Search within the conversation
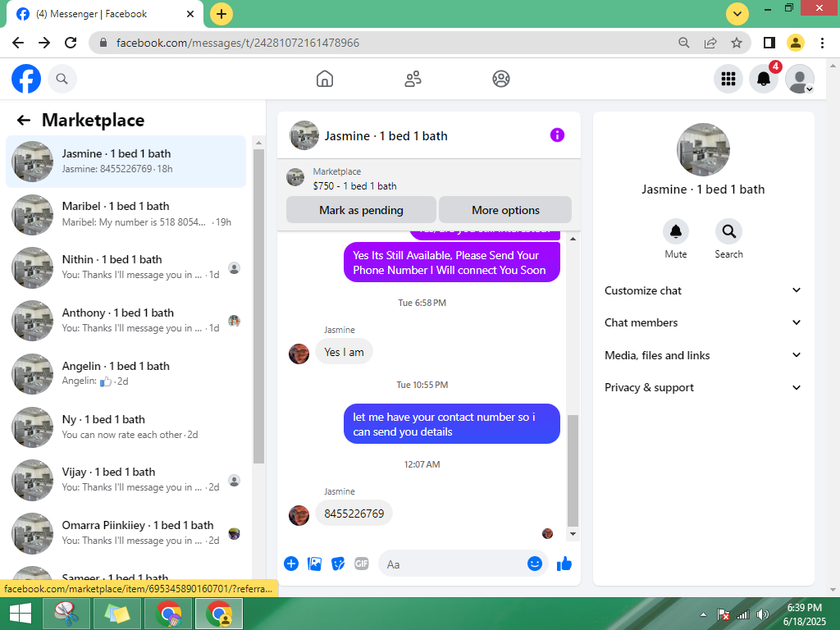The height and width of the screenshot is (630, 840). point(728,231)
